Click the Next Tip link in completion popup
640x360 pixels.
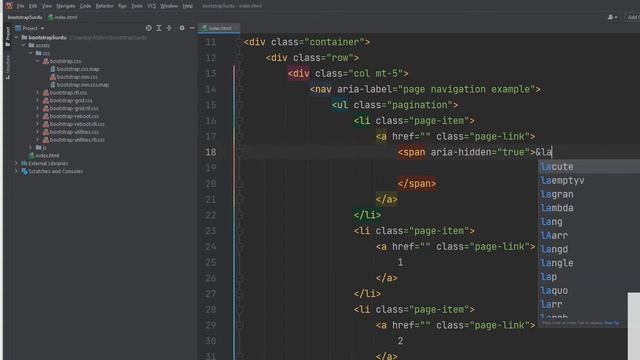click(x=611, y=323)
